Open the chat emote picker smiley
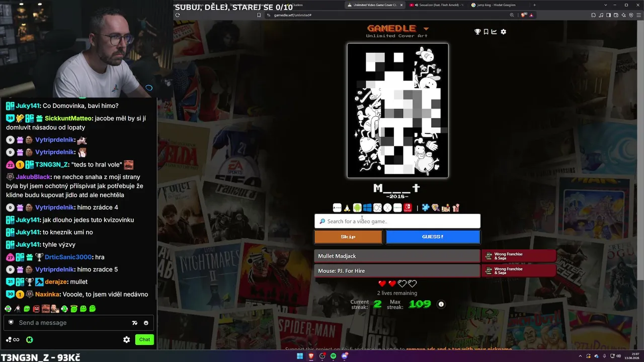This screenshot has width=644, height=362. tap(146, 323)
